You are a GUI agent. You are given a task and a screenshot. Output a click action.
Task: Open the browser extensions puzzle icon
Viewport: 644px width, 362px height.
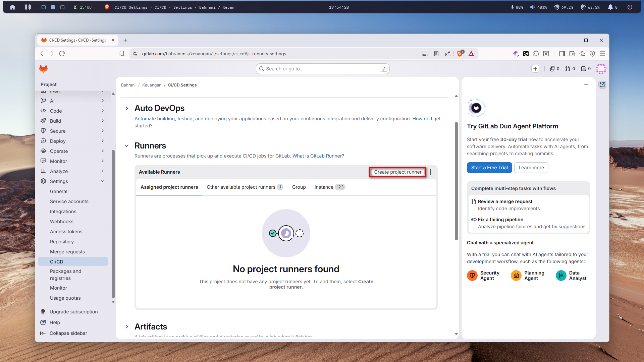point(536,54)
